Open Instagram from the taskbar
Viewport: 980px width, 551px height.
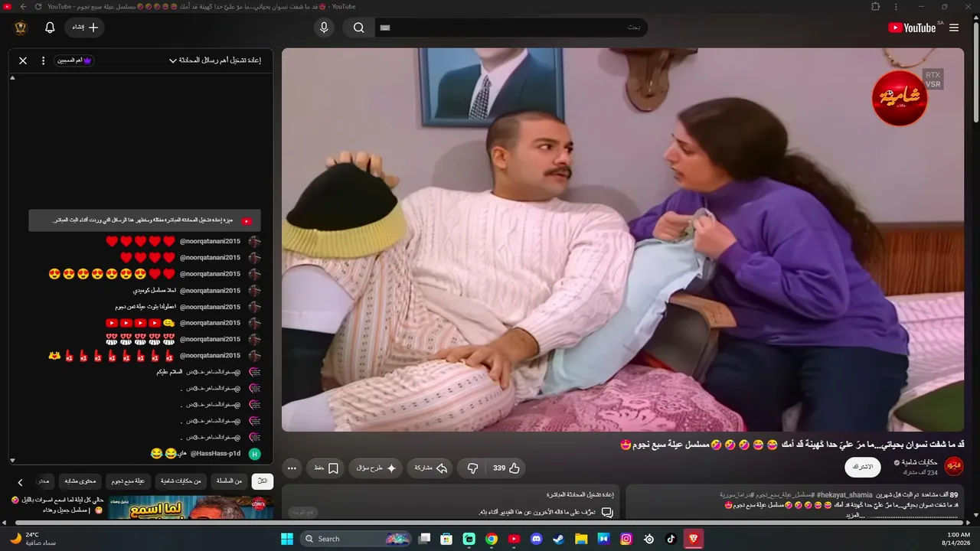[x=626, y=539]
